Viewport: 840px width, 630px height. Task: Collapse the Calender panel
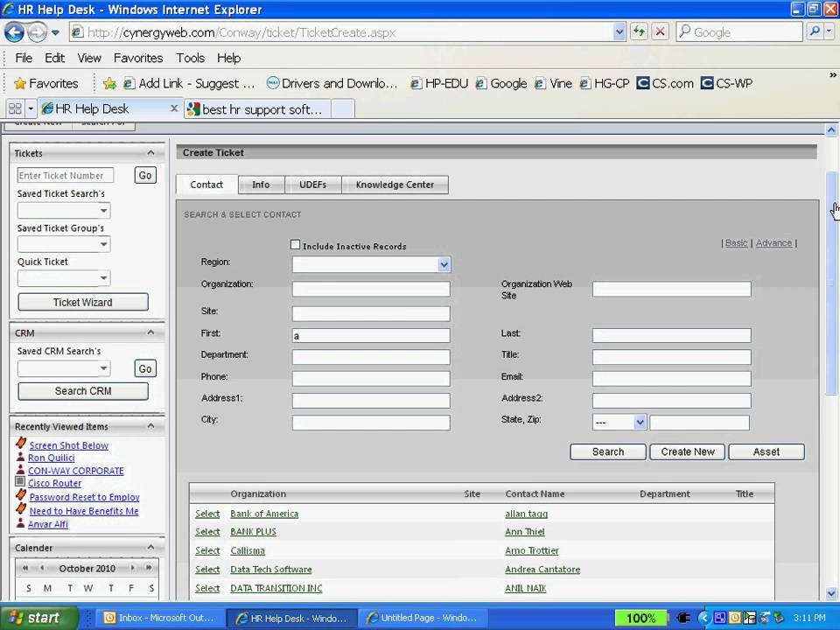click(x=151, y=547)
